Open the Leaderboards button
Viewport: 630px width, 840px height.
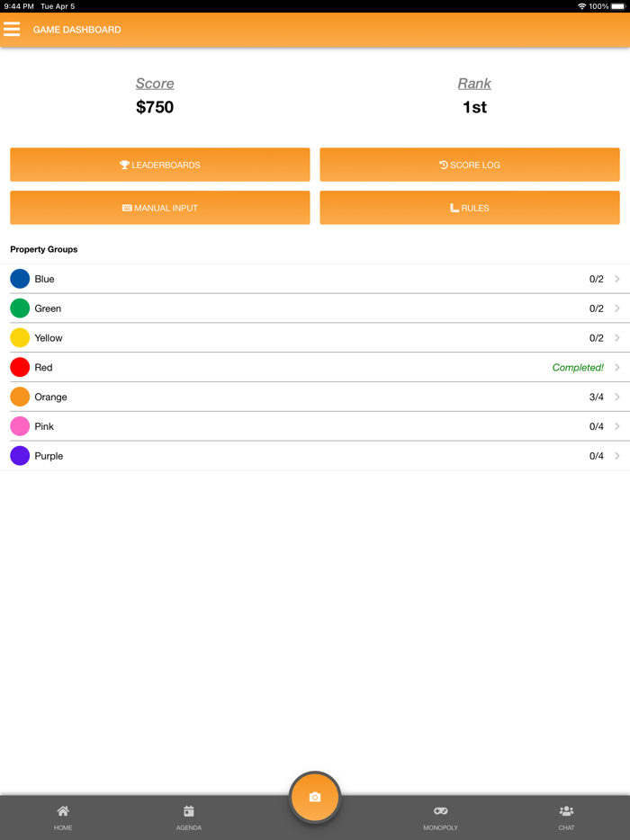click(x=160, y=165)
